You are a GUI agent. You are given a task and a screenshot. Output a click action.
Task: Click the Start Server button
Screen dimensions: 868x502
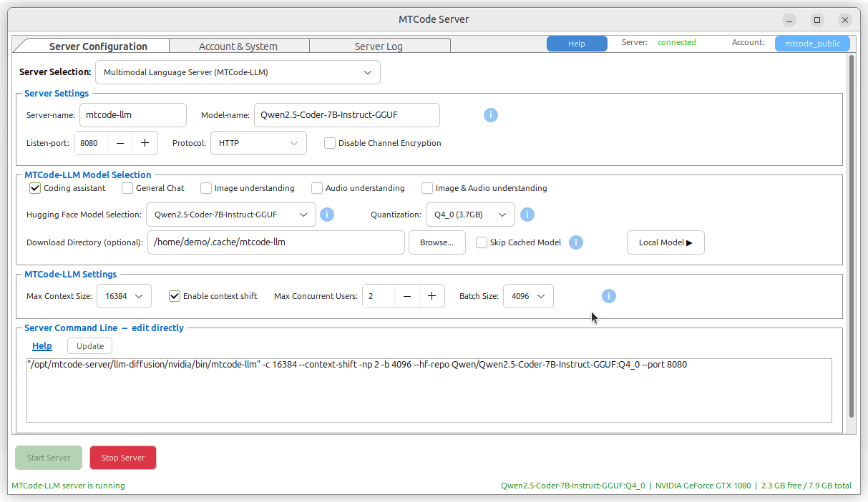click(x=49, y=458)
